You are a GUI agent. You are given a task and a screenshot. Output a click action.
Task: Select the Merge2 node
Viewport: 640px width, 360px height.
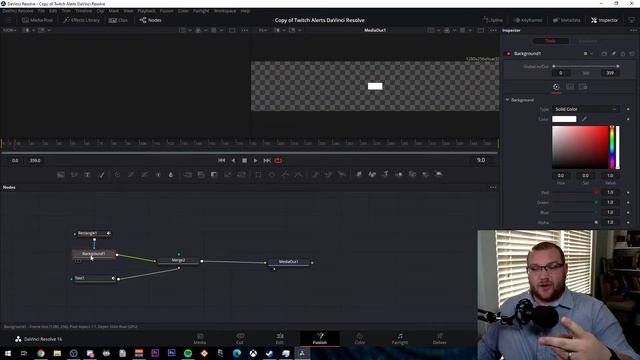tap(178, 260)
